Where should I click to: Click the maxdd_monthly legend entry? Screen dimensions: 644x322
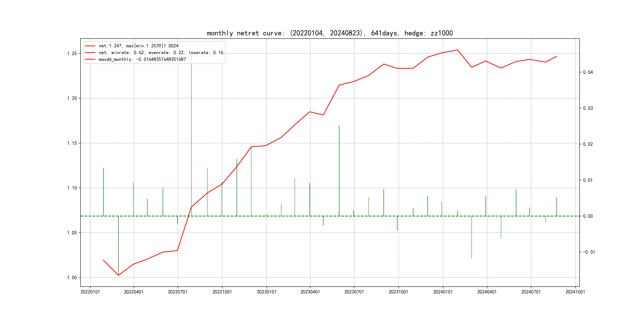[142, 59]
